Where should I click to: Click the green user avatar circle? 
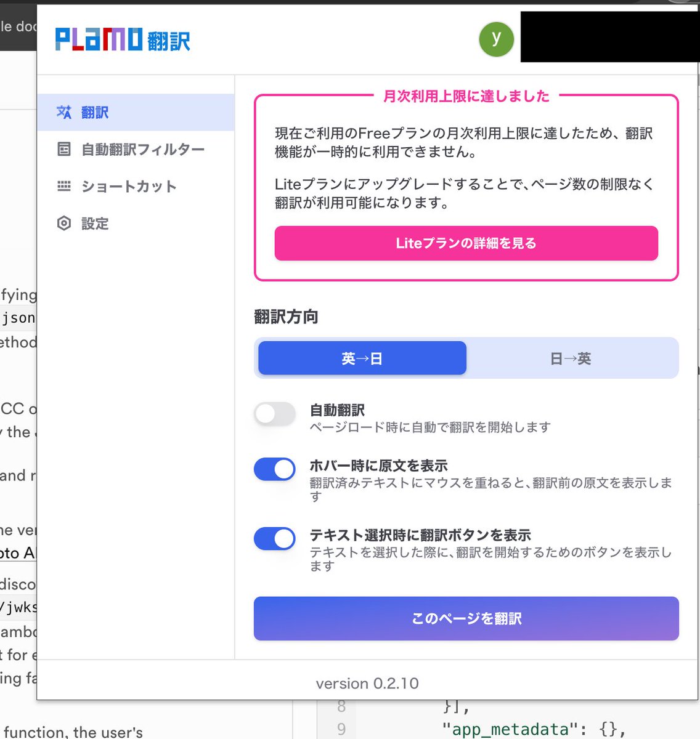click(496, 39)
